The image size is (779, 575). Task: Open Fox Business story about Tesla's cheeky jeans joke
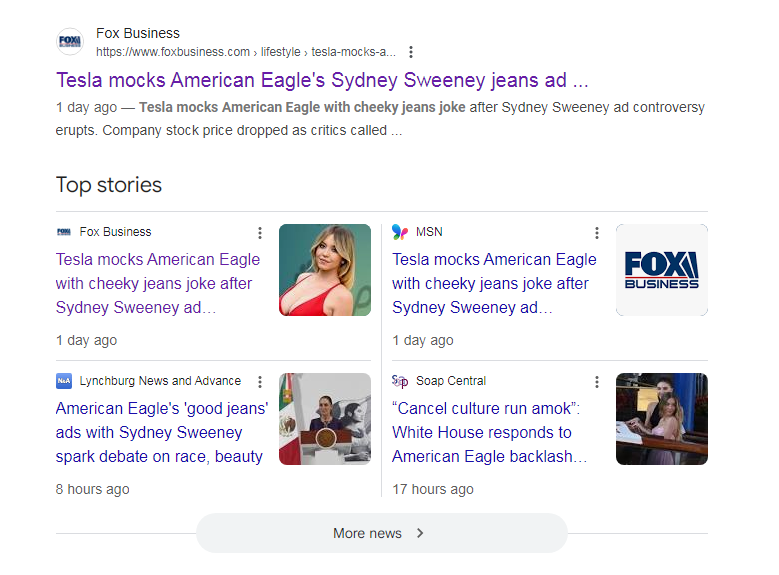point(157,283)
